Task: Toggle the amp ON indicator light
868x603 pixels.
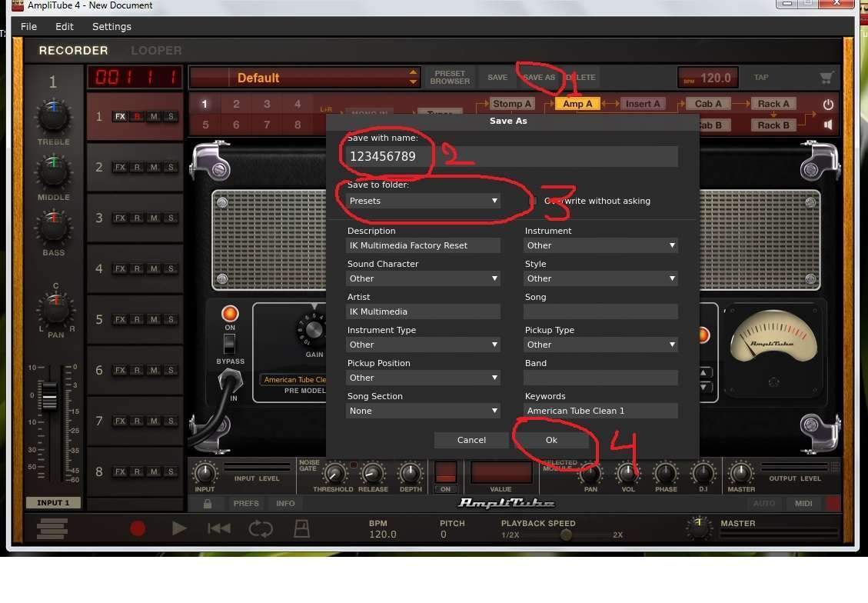Action: [230, 313]
